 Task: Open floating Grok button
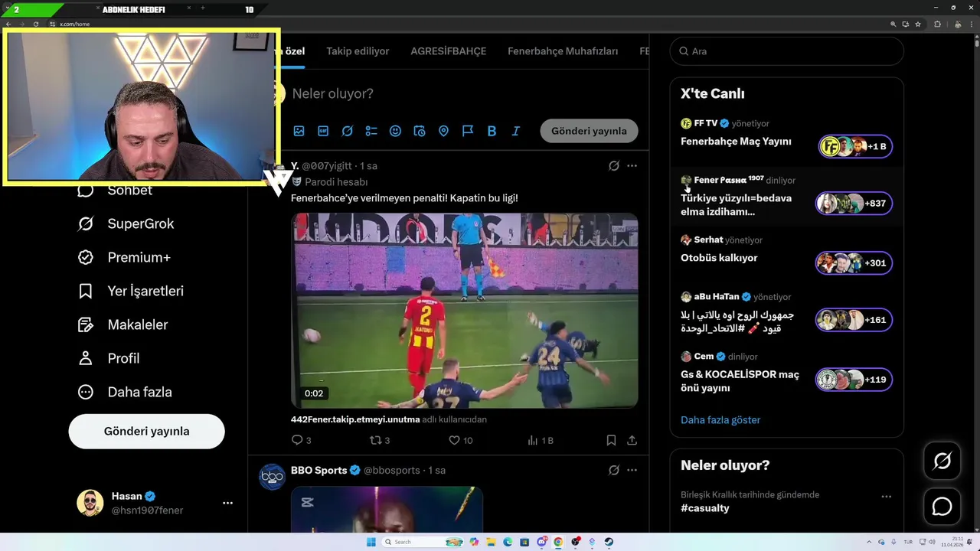coord(942,461)
